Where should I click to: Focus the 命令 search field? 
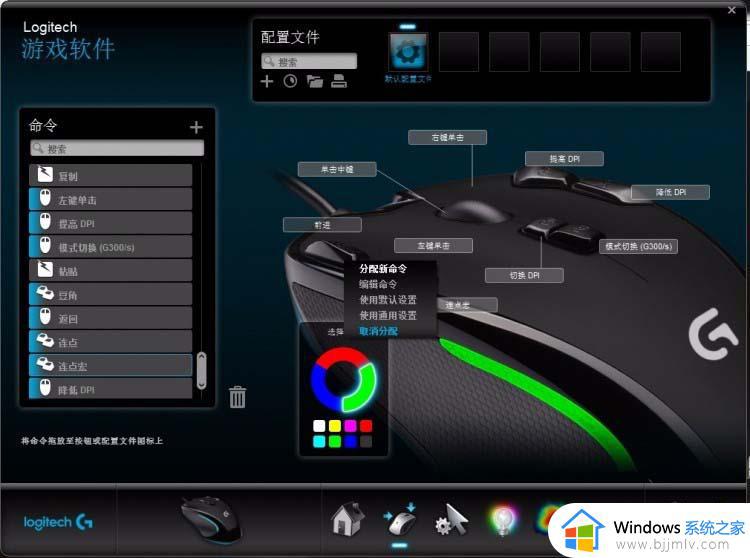(x=117, y=148)
